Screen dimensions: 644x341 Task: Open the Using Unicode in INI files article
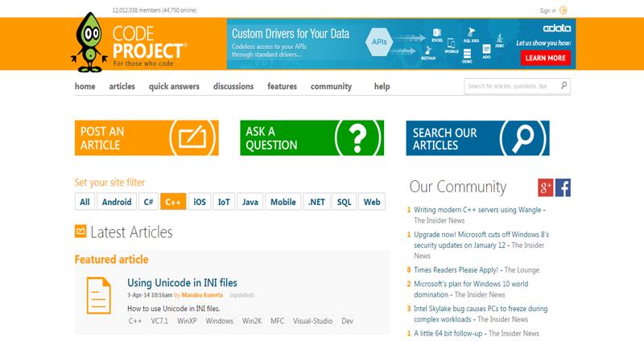[x=182, y=283]
